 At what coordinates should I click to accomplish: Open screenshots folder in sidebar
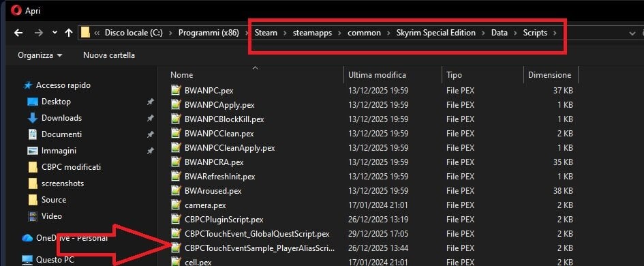point(63,183)
